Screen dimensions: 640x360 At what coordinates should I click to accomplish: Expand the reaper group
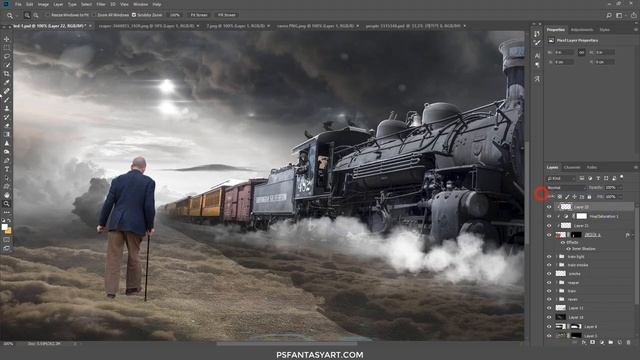(x=556, y=282)
